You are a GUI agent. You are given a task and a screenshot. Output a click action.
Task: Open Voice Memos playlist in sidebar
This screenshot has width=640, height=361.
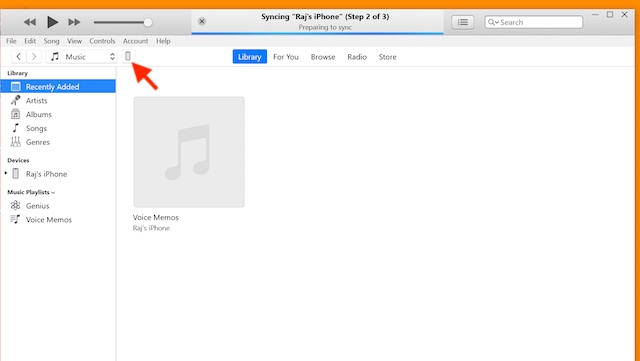pos(58,220)
